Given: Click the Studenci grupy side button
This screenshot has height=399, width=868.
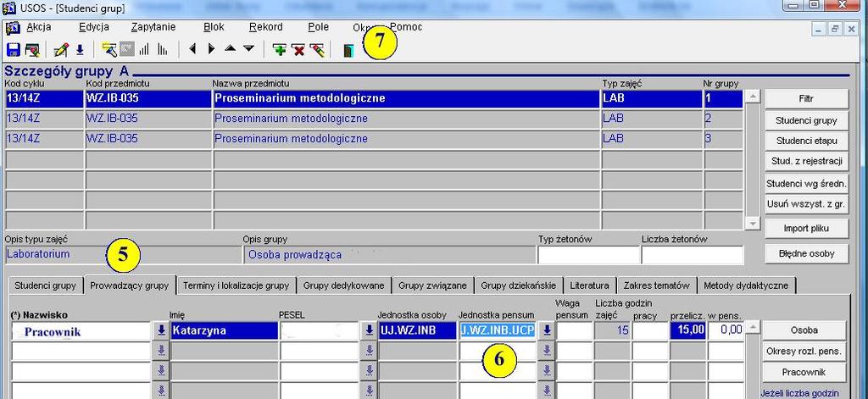Looking at the screenshot, I should pos(806,120).
